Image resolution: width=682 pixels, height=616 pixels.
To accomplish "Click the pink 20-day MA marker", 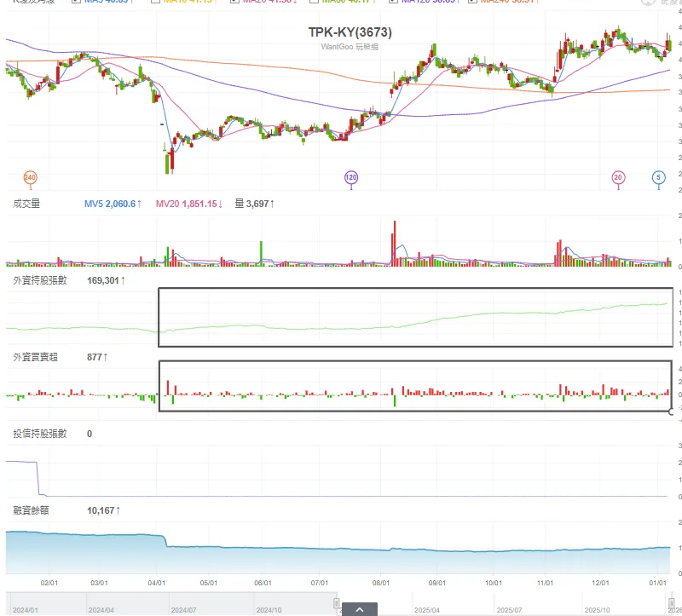I will tap(618, 177).
